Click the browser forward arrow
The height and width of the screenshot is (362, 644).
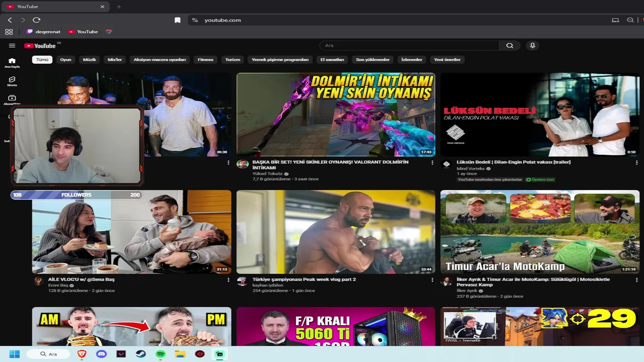coord(23,20)
